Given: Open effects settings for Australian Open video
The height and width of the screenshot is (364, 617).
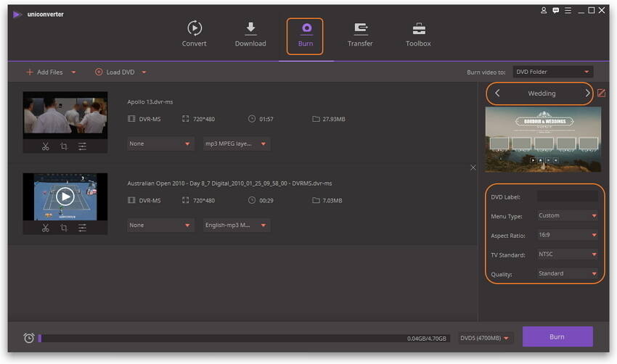Looking at the screenshot, I should [82, 228].
